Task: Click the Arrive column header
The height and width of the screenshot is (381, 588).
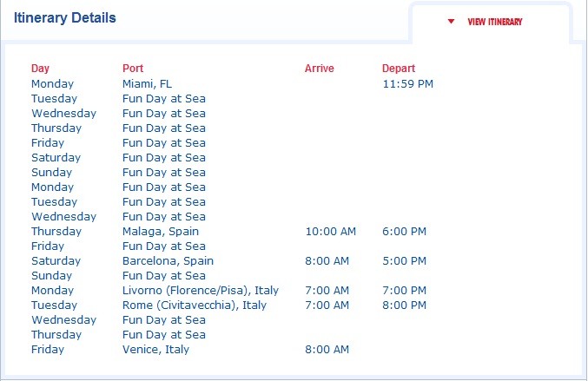Action: [319, 69]
